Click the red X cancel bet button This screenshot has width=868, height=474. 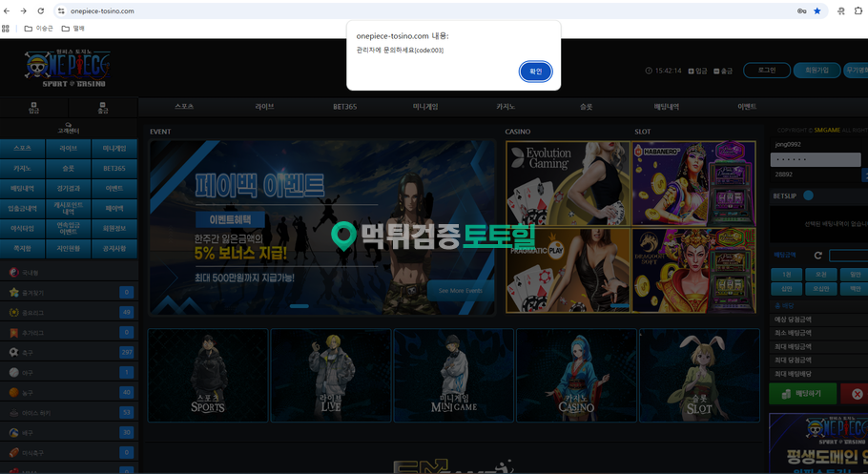pos(856,394)
